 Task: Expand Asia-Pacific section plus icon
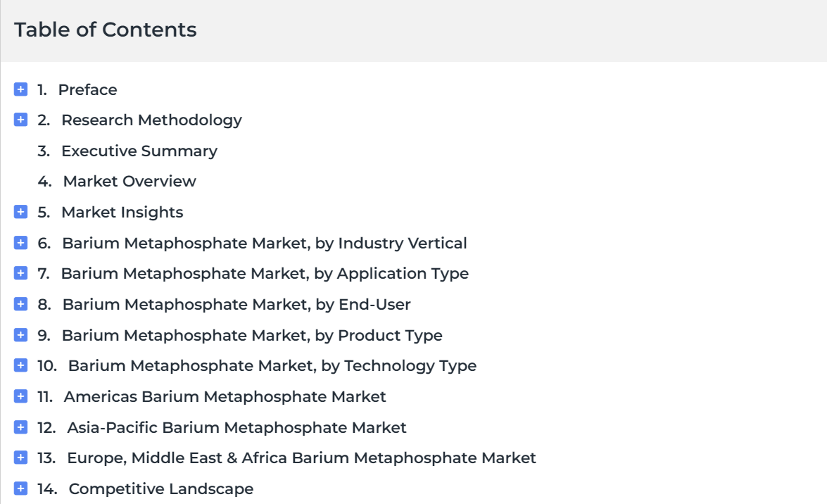[20, 427]
